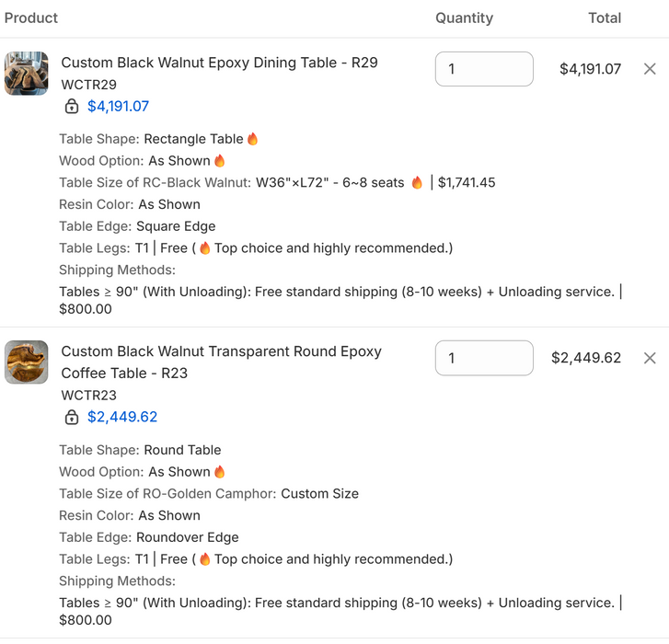The width and height of the screenshot is (669, 644).
Task: Click the fire icon next to 6~8 seats
Action: [417, 183]
